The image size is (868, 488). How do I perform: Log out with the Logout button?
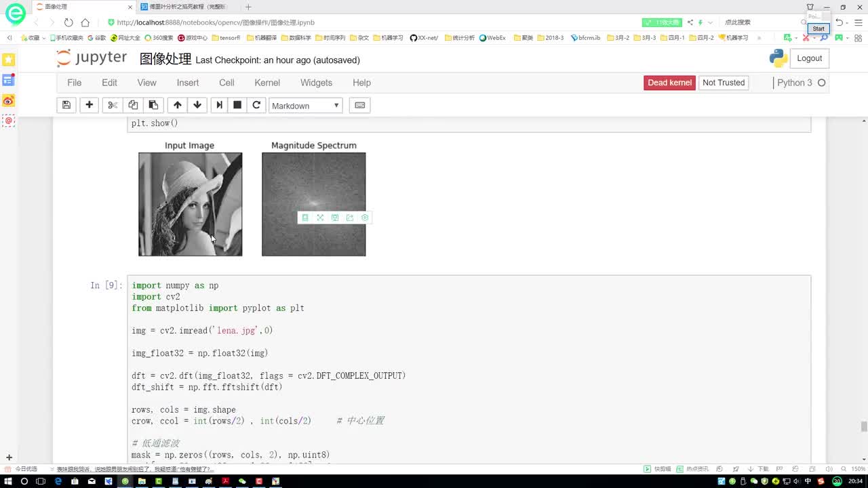coord(809,58)
